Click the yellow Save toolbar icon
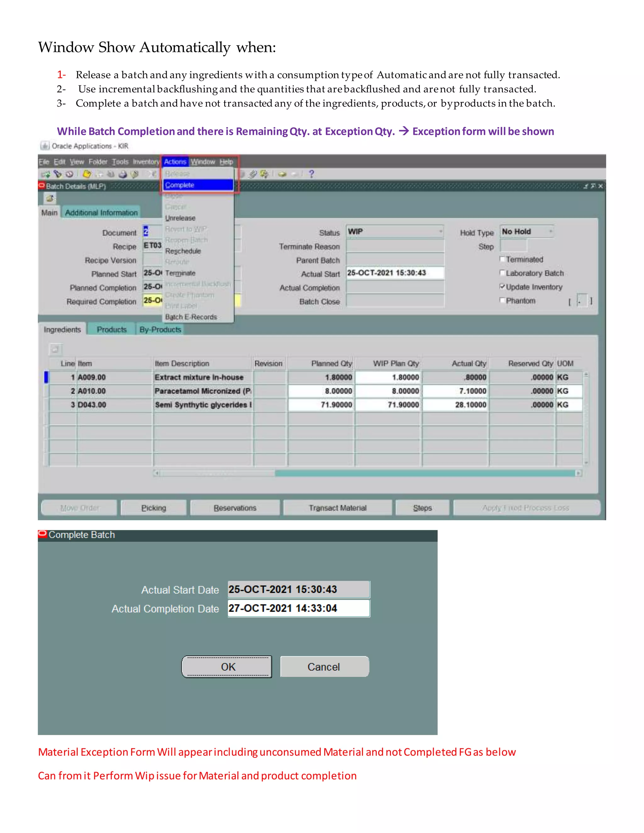644x833 pixels. [87, 174]
